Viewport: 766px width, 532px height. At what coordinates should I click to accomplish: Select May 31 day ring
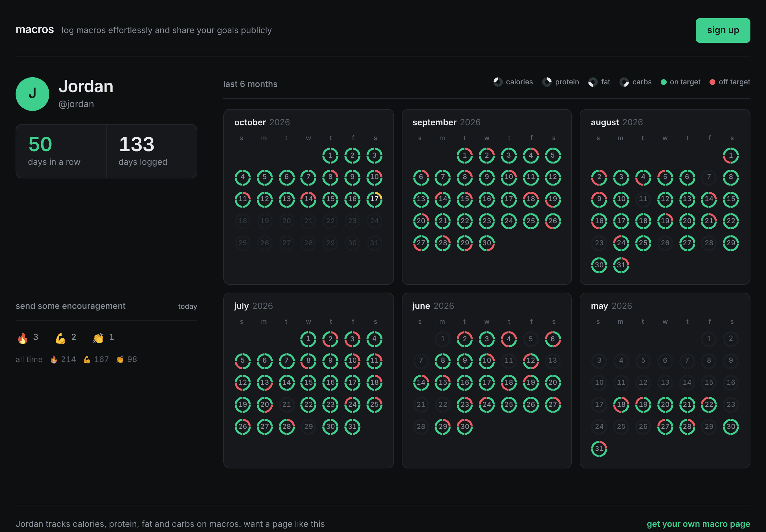point(599,448)
